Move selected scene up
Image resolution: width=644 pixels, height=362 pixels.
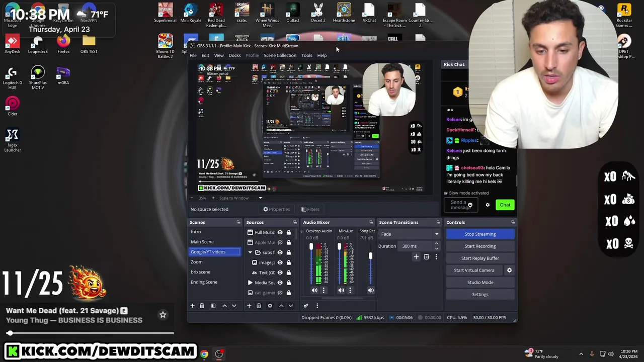[x=224, y=306]
